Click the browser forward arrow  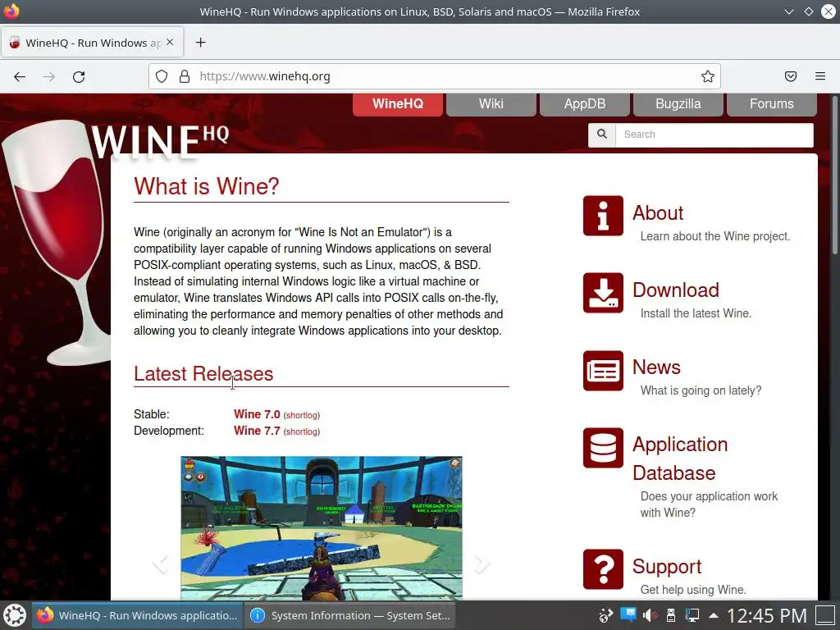click(x=49, y=76)
